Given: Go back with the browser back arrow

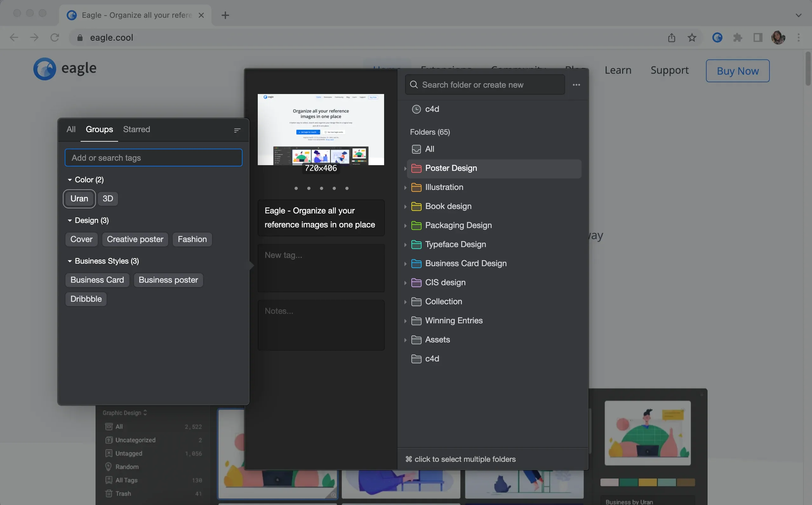Looking at the screenshot, I should pyautogui.click(x=14, y=37).
